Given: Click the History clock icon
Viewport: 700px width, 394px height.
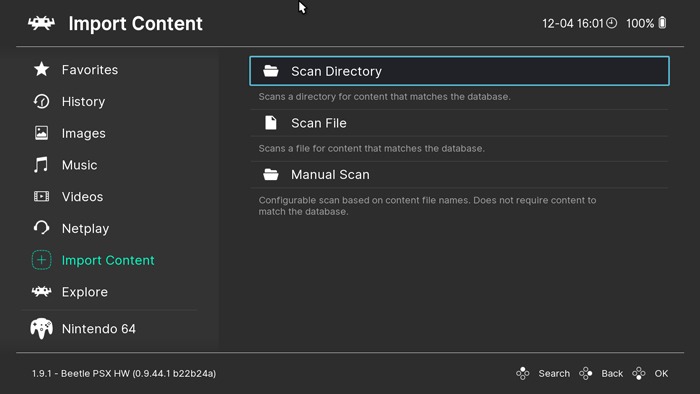Looking at the screenshot, I should (x=42, y=101).
